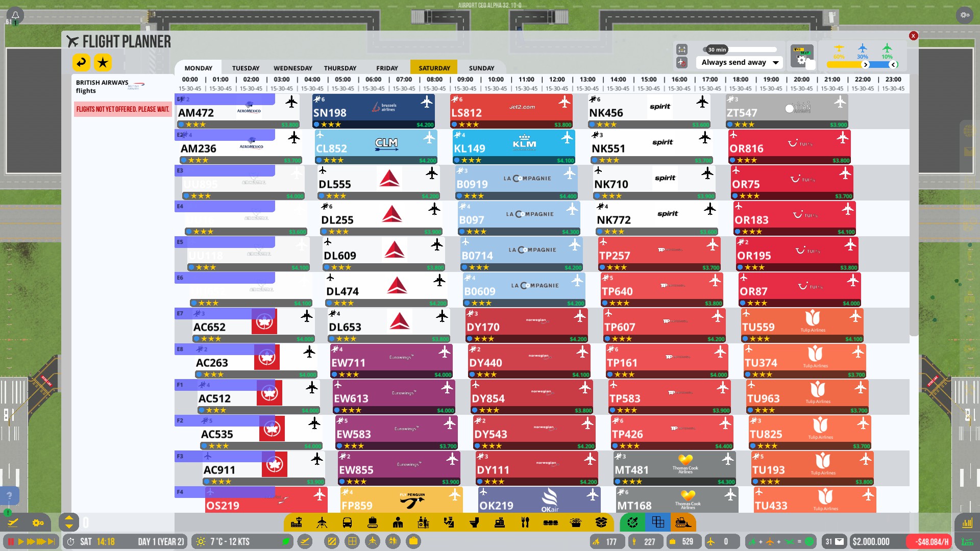
Task: Switch to the Tuesday tab
Action: (x=246, y=68)
